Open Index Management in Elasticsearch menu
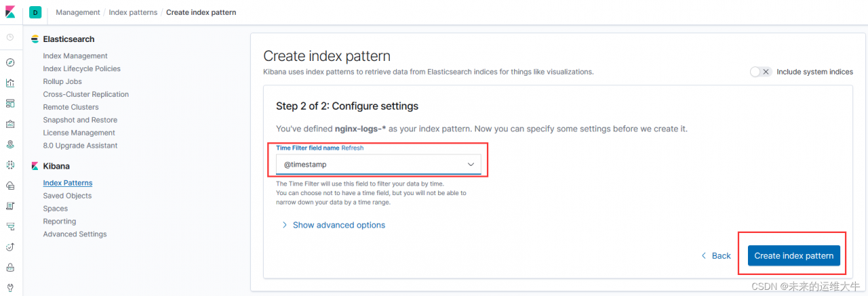868x296 pixels. 75,56
